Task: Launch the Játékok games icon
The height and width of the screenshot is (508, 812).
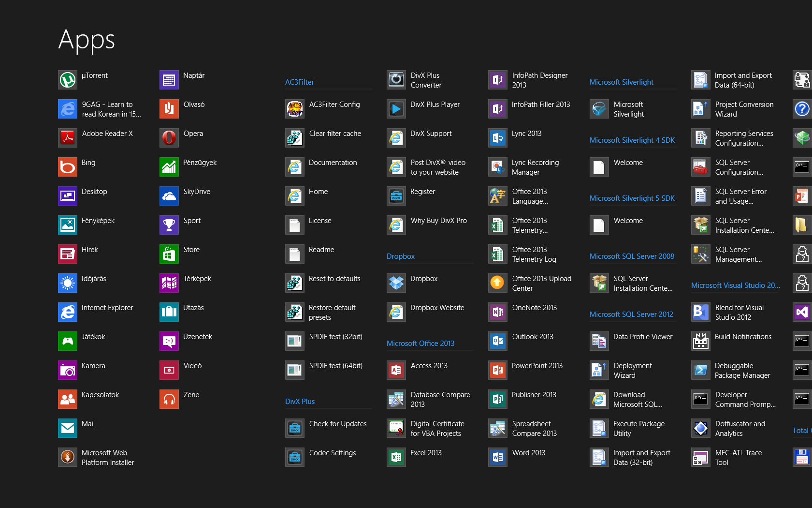Action: (68, 341)
